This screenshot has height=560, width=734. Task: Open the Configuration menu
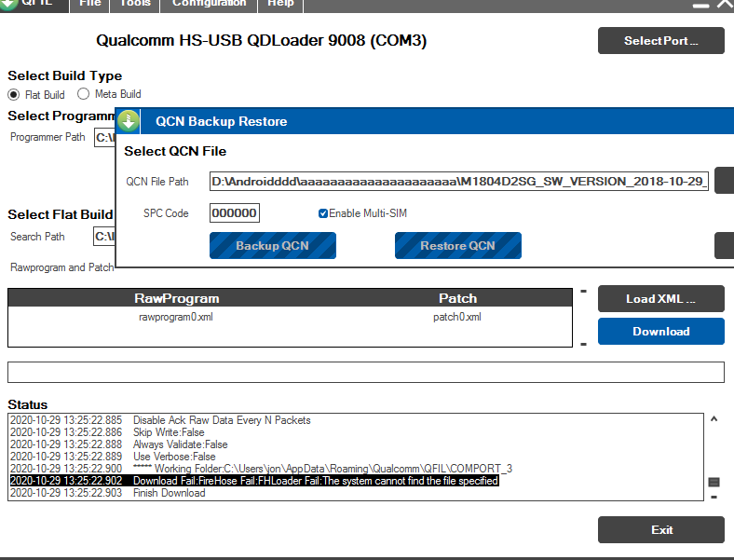pyautogui.click(x=209, y=4)
